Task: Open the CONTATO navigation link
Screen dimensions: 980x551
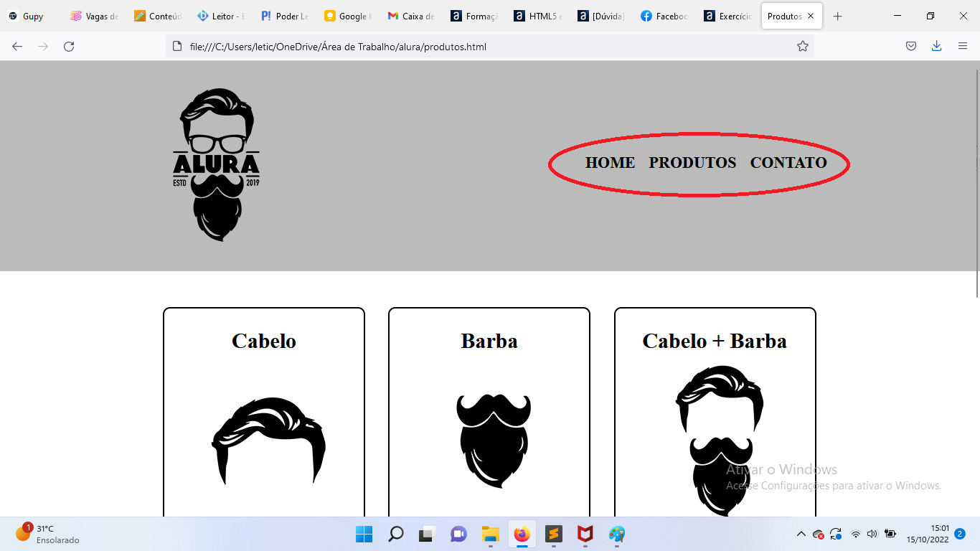Action: point(788,163)
